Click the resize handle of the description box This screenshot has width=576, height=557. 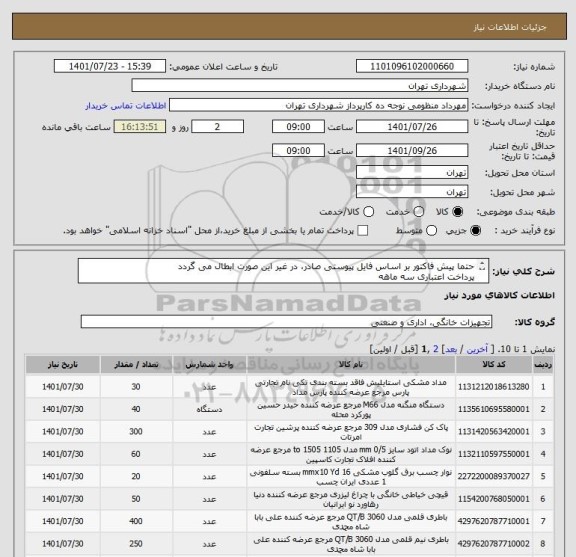483,266
